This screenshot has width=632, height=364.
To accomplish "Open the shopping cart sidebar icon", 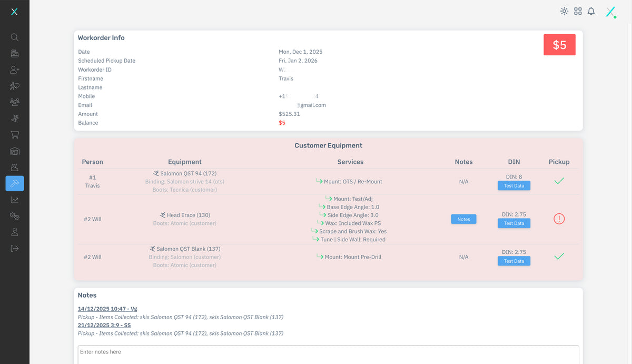I will pos(15,135).
